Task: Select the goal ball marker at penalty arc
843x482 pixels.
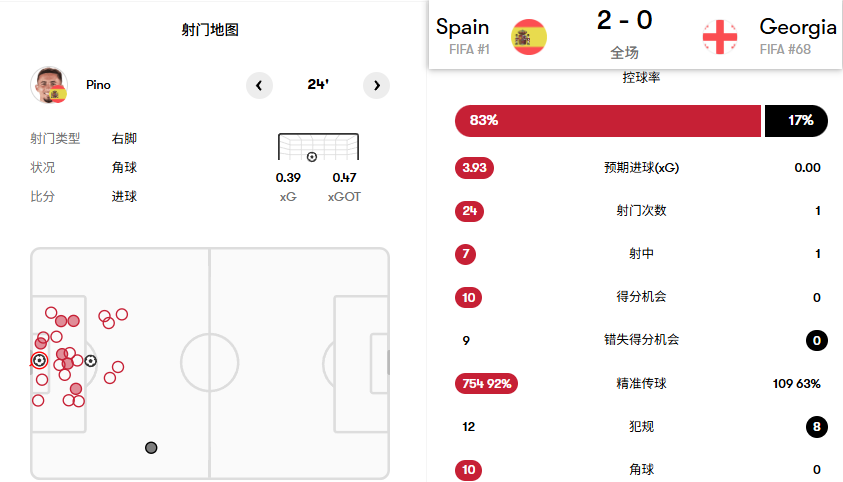Action: click(x=91, y=361)
